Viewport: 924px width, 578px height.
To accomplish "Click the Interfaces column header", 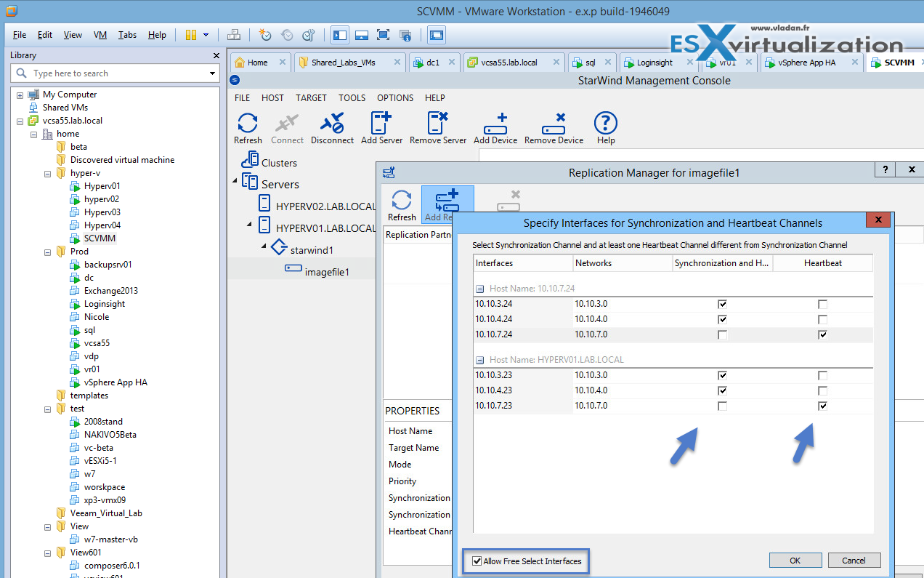I will 523,263.
